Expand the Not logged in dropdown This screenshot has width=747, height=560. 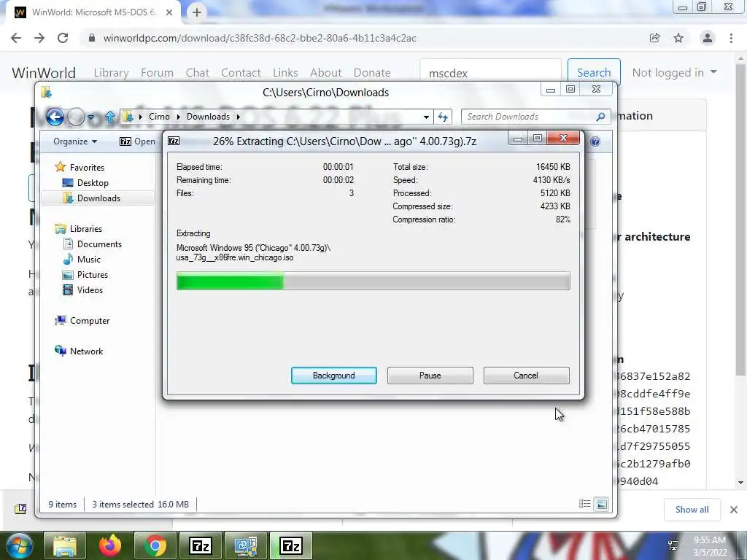point(674,73)
